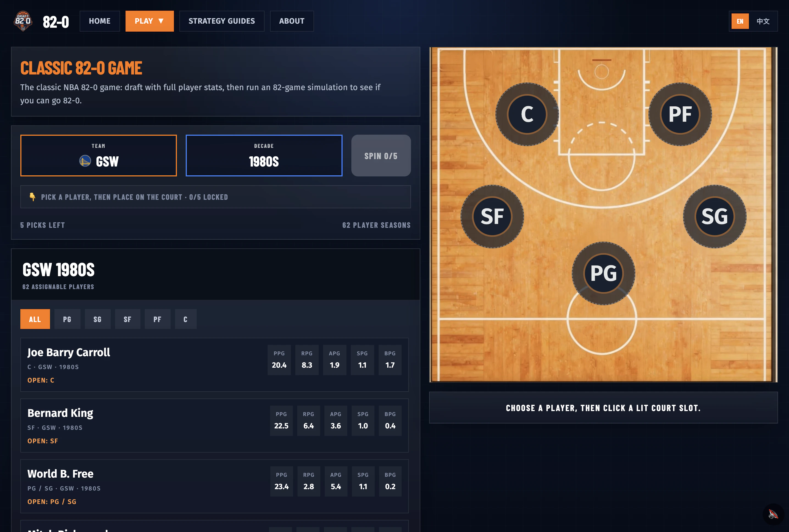Click the SPIN 0/5 button
This screenshot has width=789, height=532.
381,156
